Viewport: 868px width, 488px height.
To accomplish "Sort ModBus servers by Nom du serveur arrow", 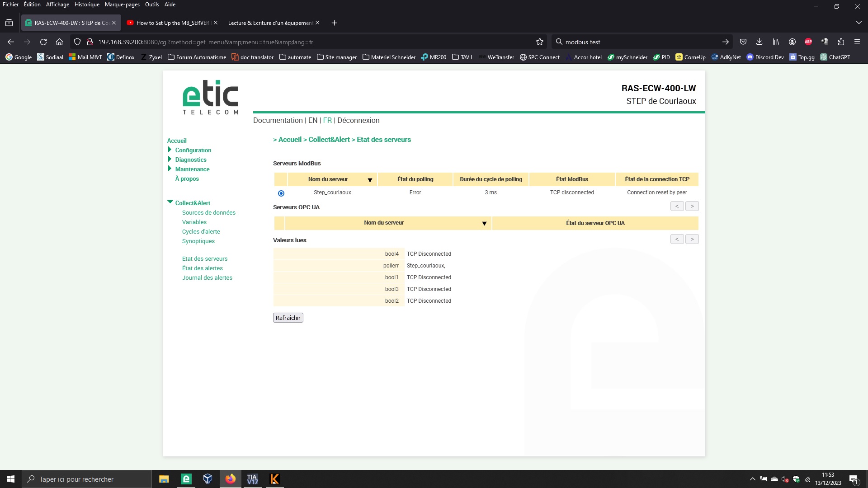I will click(x=370, y=180).
